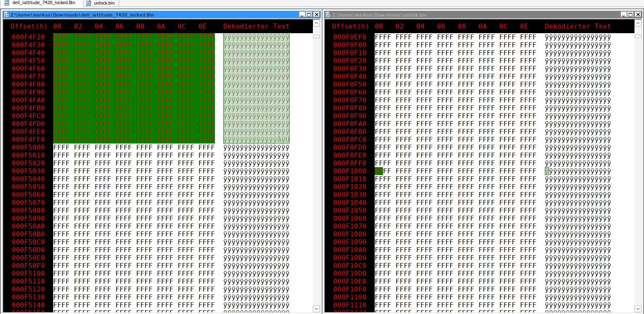This screenshot has height=314, width=644.
Task: Select the FF55 hex value in row 000F4FF0
Action: tap(207, 140)
